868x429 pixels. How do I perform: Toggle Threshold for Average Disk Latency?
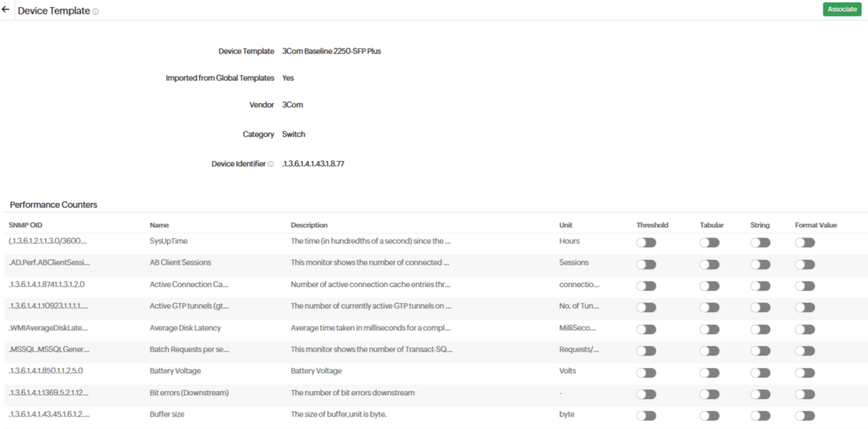coord(646,329)
